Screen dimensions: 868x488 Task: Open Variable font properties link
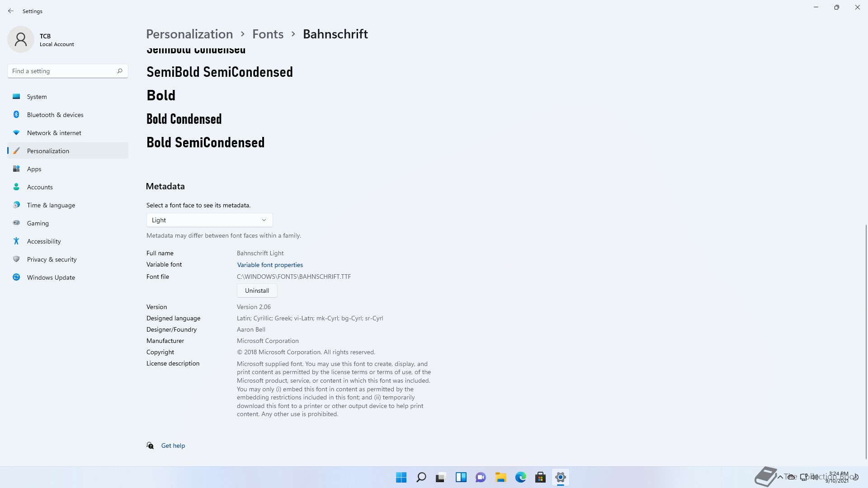pyautogui.click(x=270, y=265)
